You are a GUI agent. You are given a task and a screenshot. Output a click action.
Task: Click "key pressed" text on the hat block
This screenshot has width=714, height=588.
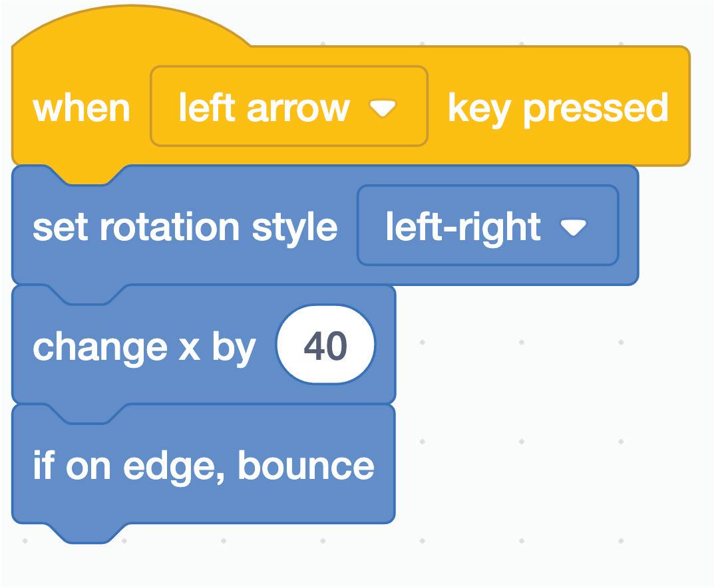coord(558,108)
